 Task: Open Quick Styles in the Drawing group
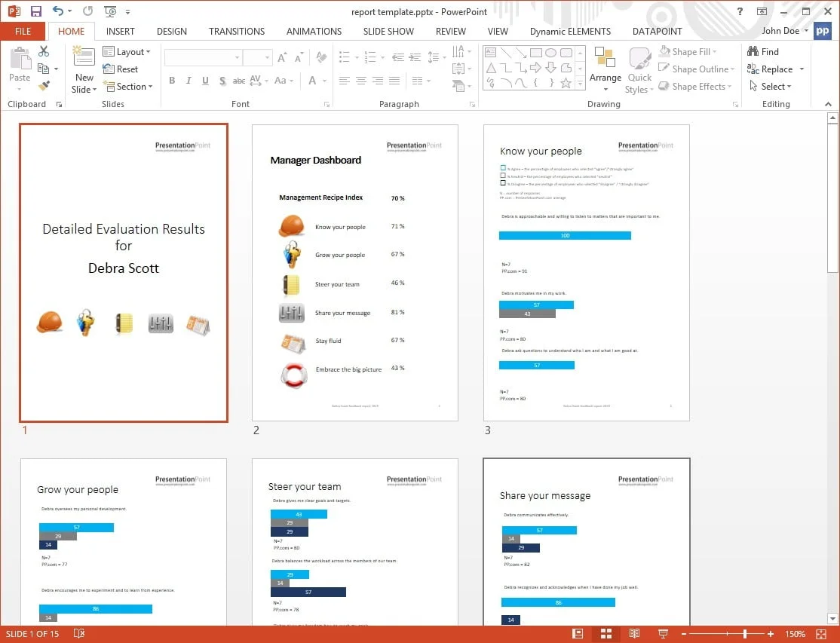point(639,68)
